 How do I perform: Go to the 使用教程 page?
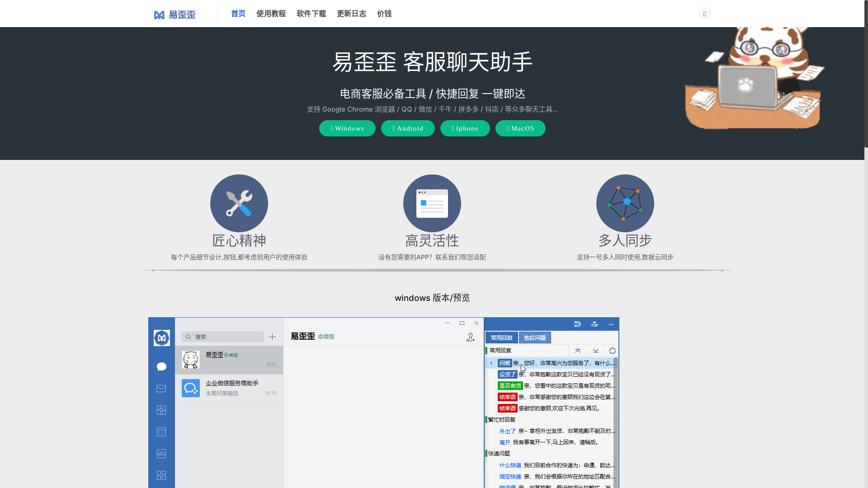[x=271, y=14]
